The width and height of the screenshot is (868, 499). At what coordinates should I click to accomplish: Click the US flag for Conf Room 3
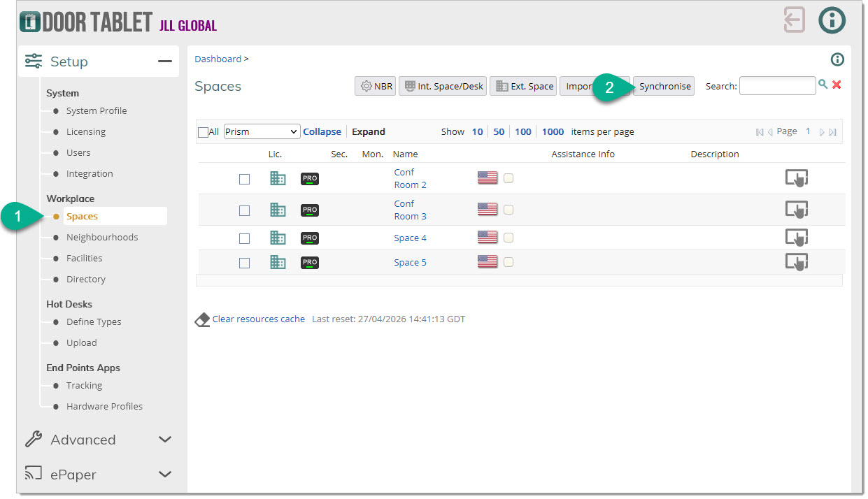point(488,209)
